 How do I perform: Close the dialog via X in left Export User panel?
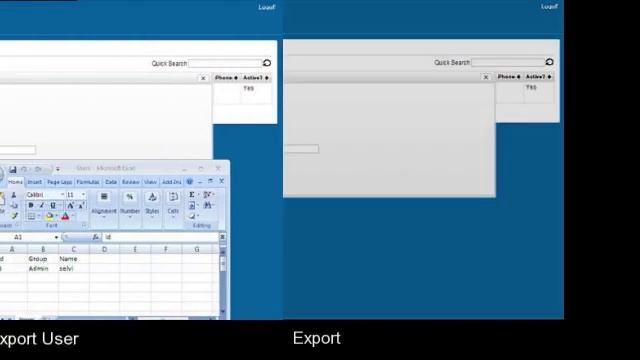[203, 78]
